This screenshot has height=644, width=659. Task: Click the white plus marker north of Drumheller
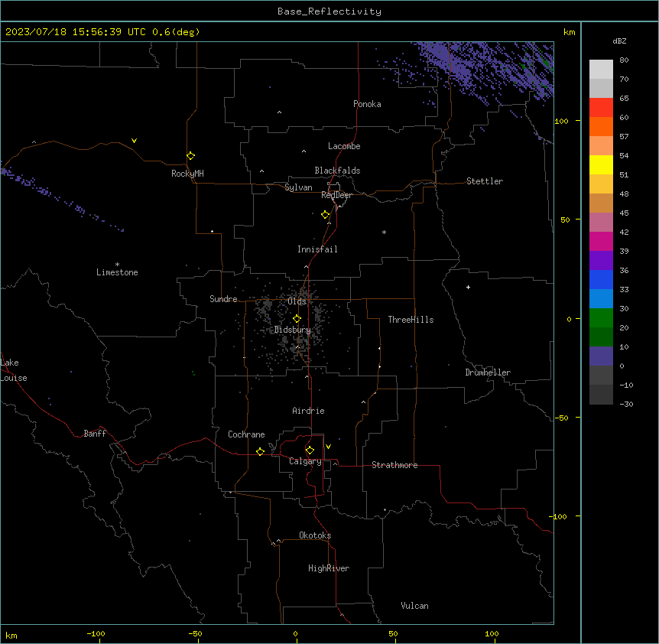click(x=468, y=287)
